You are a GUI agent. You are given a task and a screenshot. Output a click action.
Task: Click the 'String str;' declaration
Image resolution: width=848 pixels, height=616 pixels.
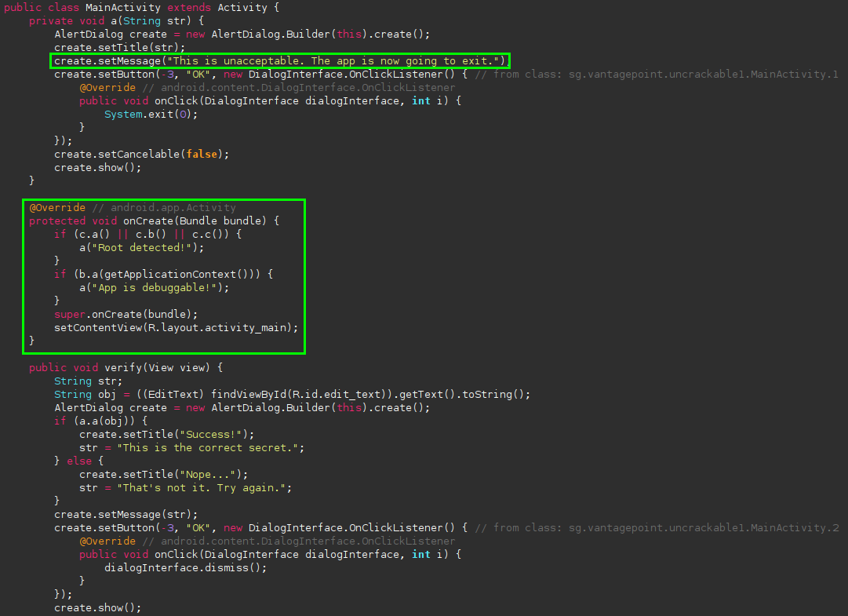88,381
